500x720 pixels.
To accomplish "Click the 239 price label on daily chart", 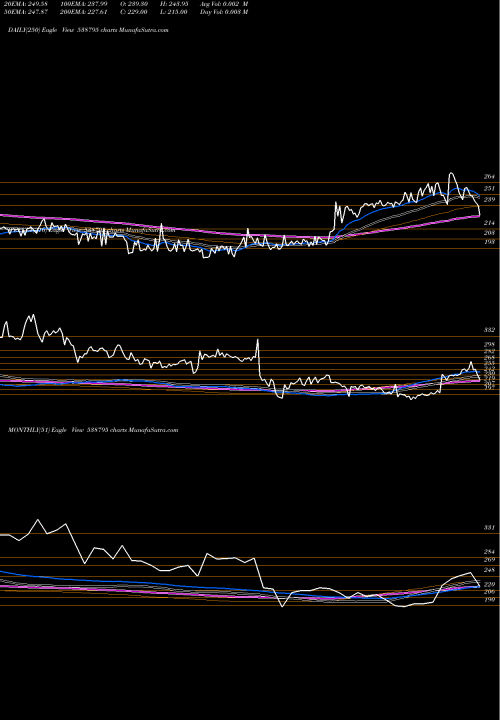I will [489, 200].
